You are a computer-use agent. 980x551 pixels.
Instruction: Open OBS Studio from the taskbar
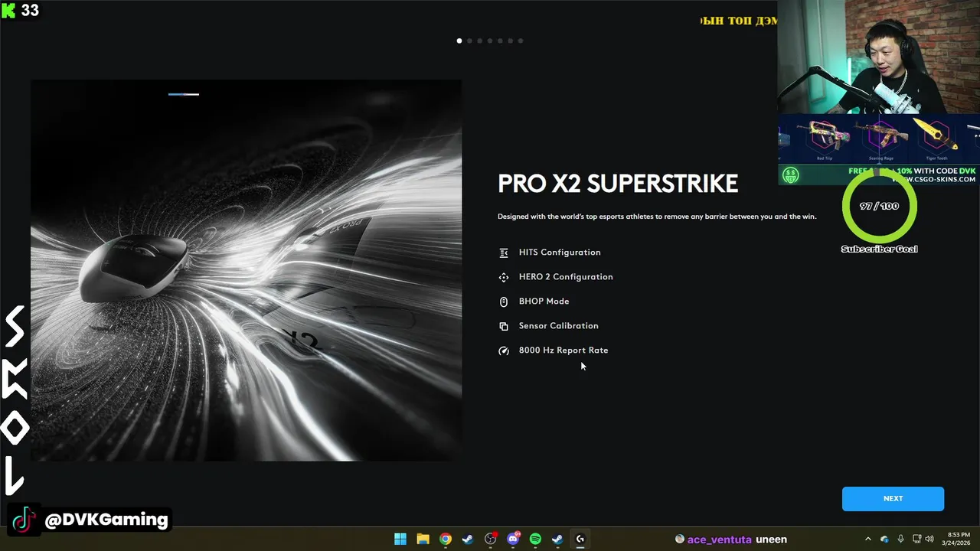coord(490,539)
